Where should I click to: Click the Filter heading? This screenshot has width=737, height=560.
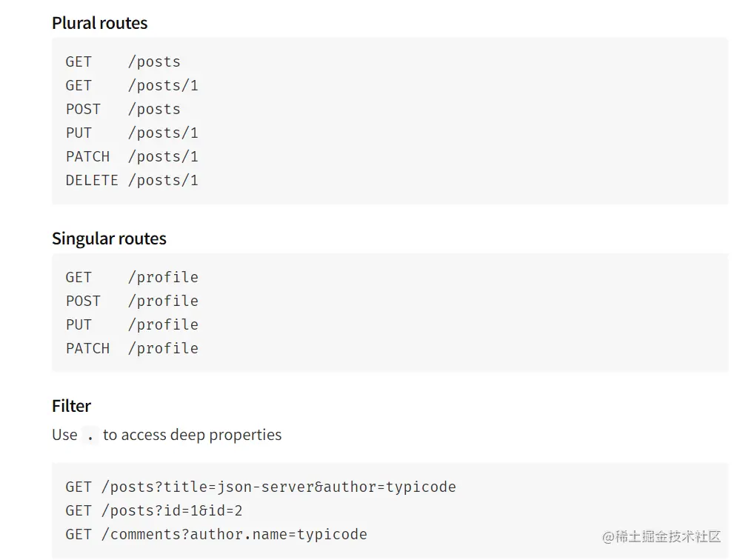coord(71,406)
